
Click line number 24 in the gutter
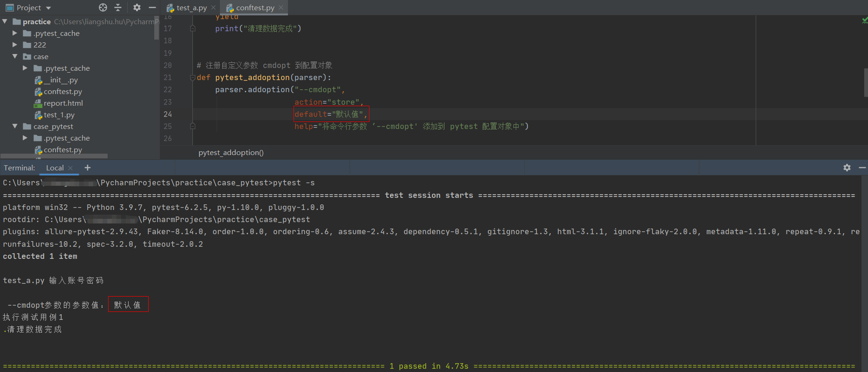click(x=168, y=114)
